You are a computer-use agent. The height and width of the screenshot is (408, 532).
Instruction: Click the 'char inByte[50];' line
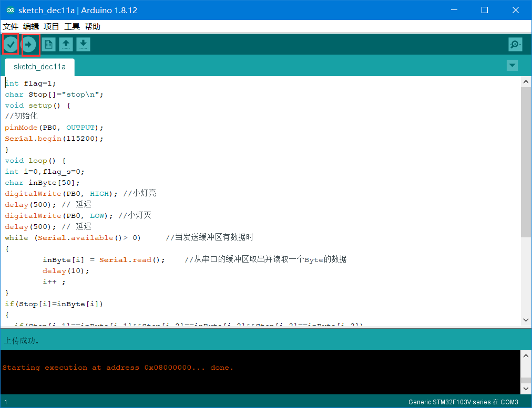point(43,183)
